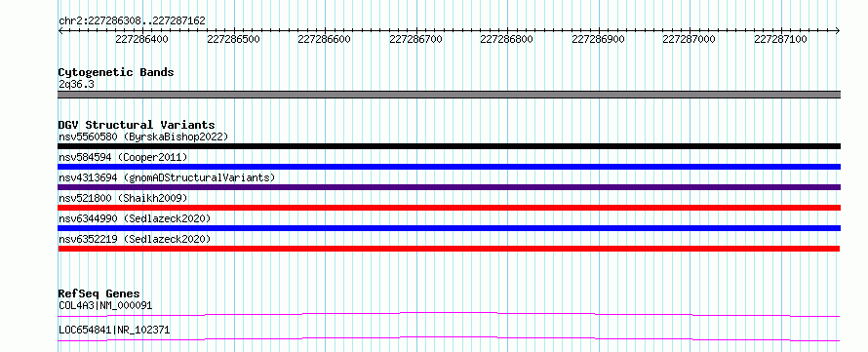
Task: Open variant nsv6352219 (Sedlazeck2020) label
Action: (x=135, y=239)
